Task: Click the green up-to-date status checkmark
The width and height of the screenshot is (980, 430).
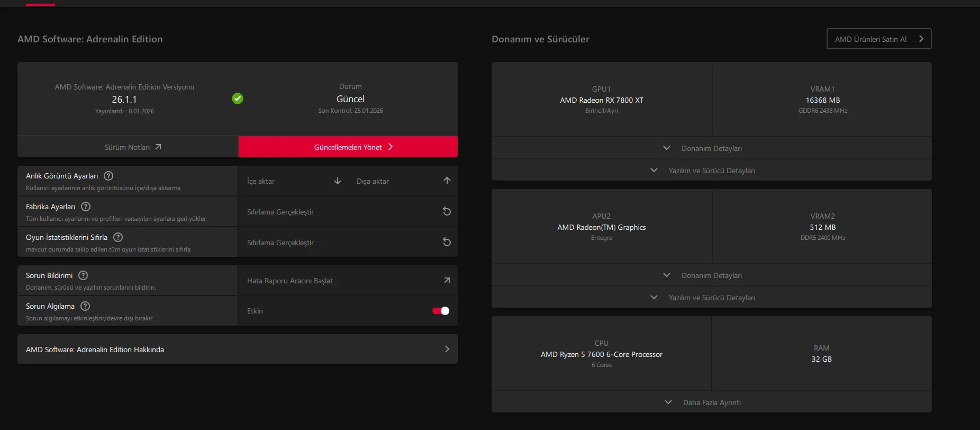Action: [238, 98]
